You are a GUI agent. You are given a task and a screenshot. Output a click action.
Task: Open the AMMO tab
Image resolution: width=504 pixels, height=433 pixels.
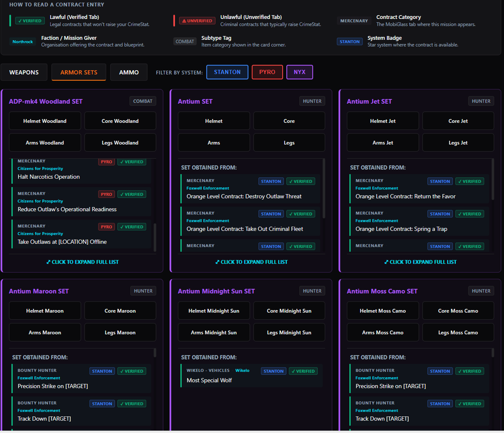click(x=129, y=72)
